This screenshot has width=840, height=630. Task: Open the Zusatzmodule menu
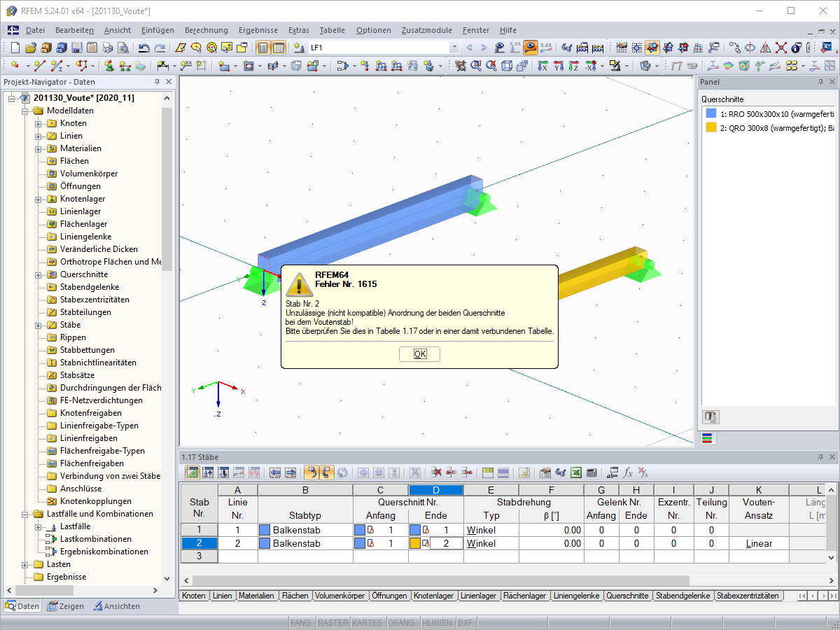(x=426, y=30)
